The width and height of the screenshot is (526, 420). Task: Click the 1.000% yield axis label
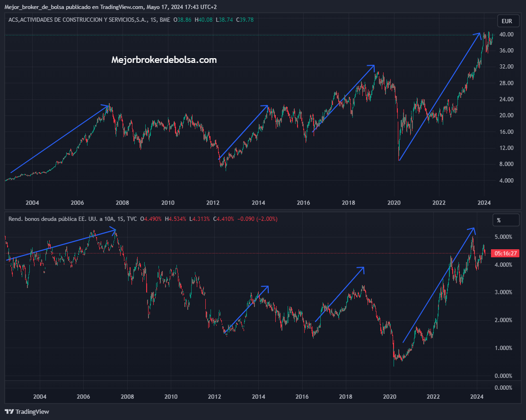tap(503, 348)
